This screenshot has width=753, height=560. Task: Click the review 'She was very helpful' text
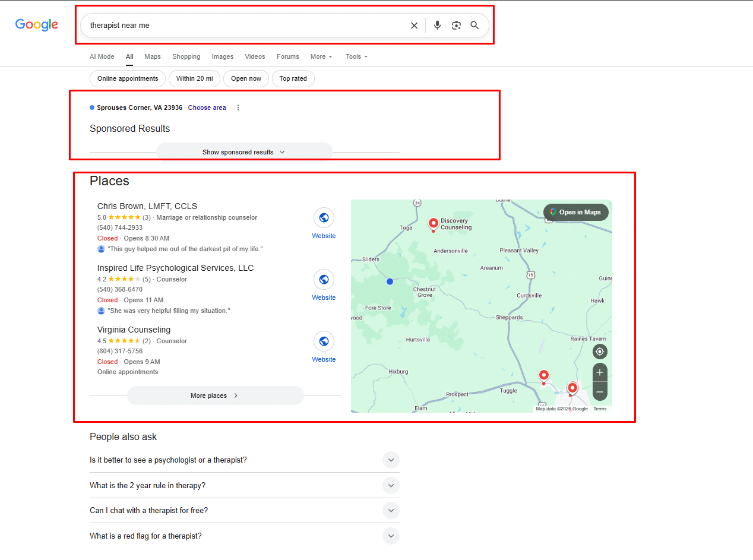[x=169, y=311]
